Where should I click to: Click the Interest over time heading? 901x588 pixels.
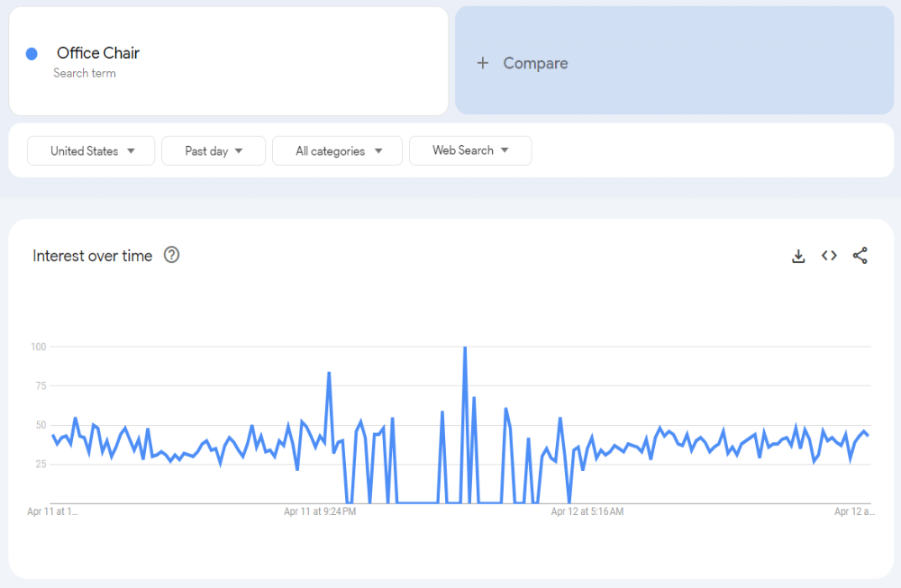click(x=93, y=256)
